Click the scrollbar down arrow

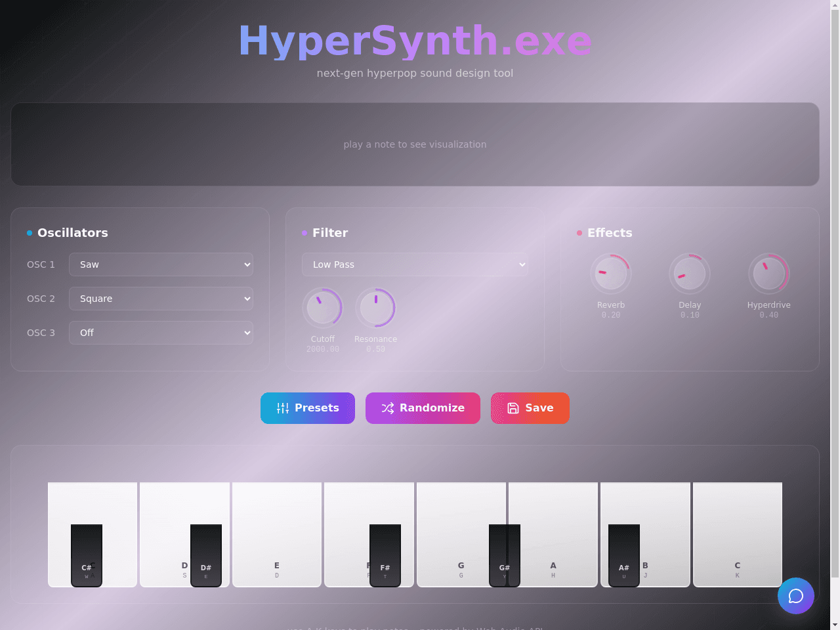coord(835,625)
